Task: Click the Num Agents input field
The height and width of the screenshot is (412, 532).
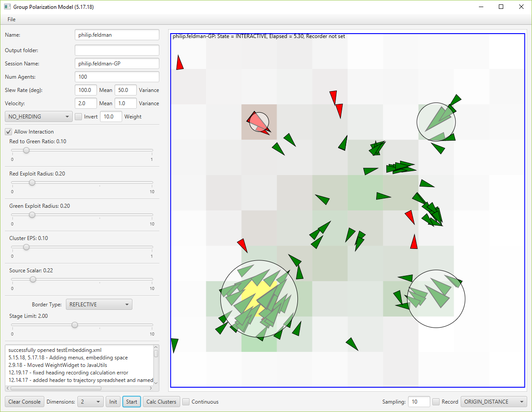Action: click(x=117, y=77)
